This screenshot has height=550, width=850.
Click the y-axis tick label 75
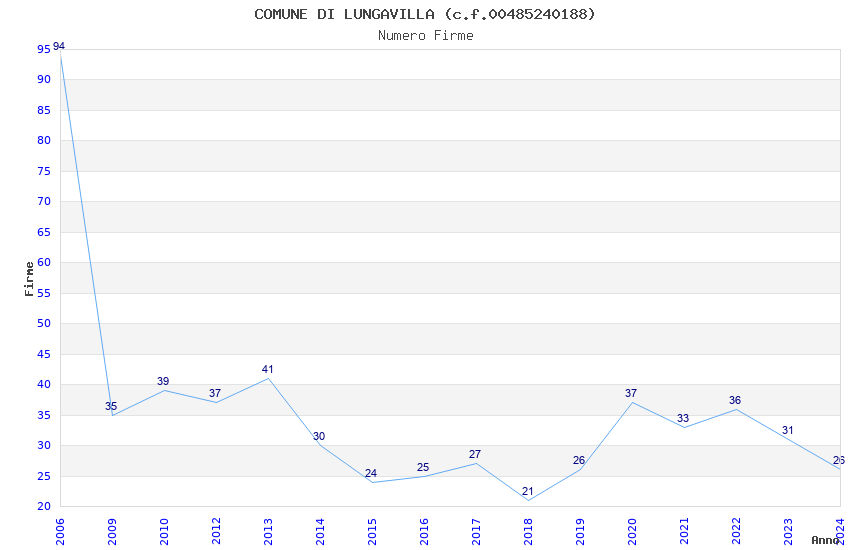(44, 171)
